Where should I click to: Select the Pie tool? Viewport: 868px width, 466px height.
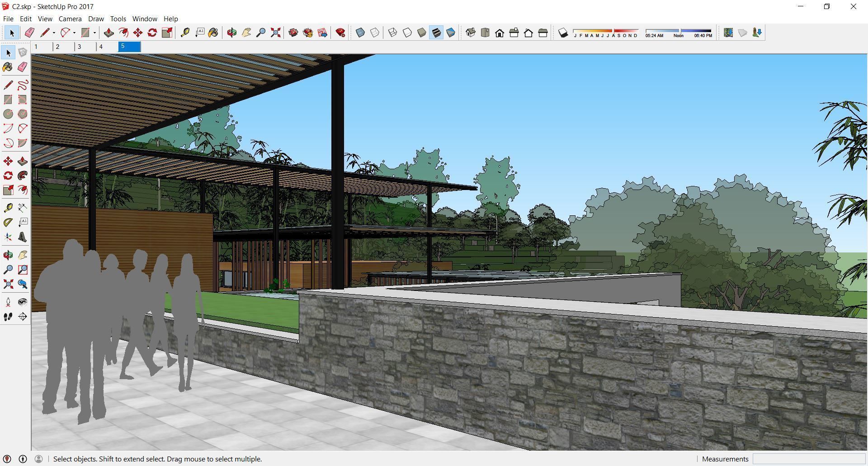(x=23, y=143)
